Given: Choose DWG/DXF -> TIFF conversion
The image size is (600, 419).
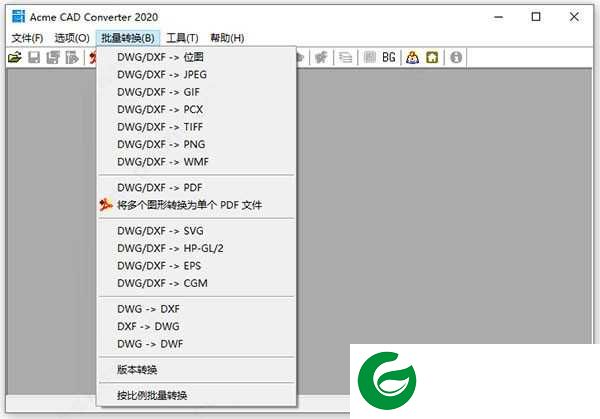Looking at the screenshot, I should [x=197, y=127].
